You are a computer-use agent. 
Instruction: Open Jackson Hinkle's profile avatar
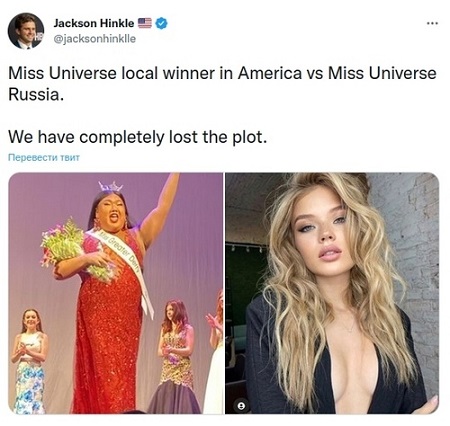pyautogui.click(x=26, y=31)
